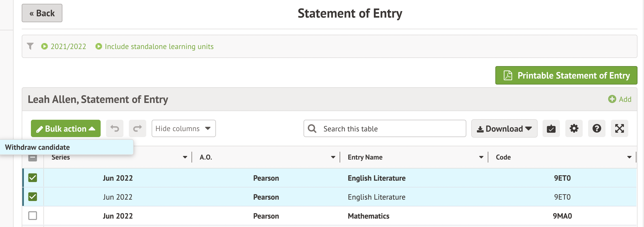The width and height of the screenshot is (644, 227).
Task: Open the Entry Name column menu arrow
Action: coord(481,157)
